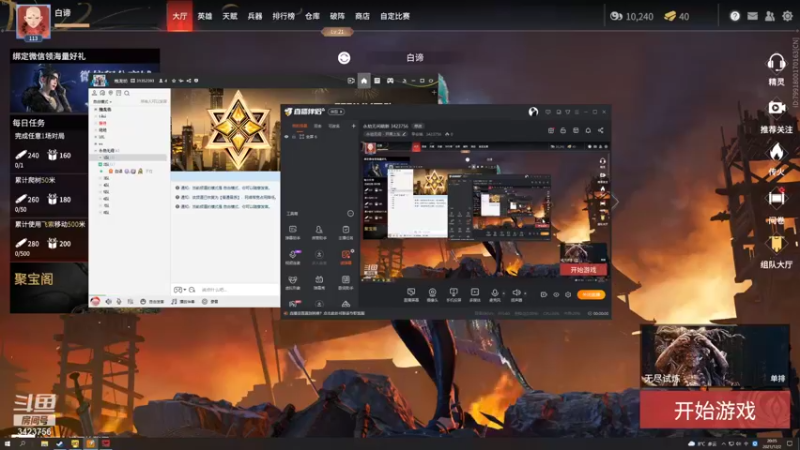Open the 自定比赛 tab

[395, 16]
